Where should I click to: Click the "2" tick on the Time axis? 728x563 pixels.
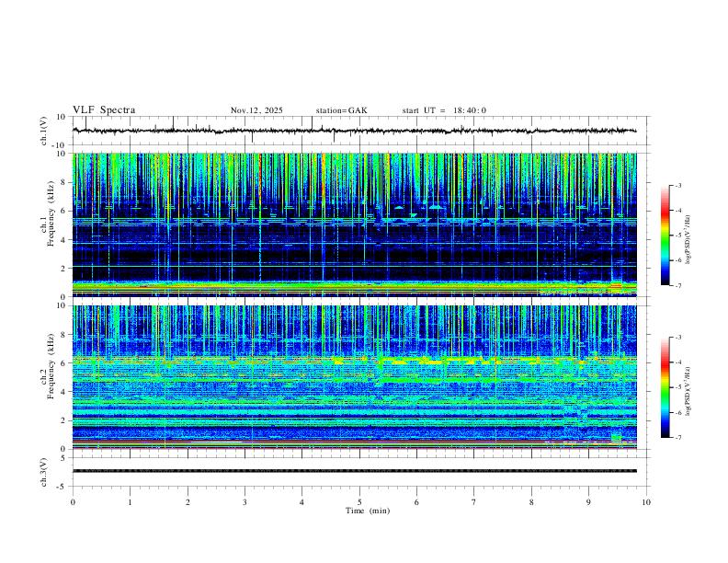tap(188, 502)
